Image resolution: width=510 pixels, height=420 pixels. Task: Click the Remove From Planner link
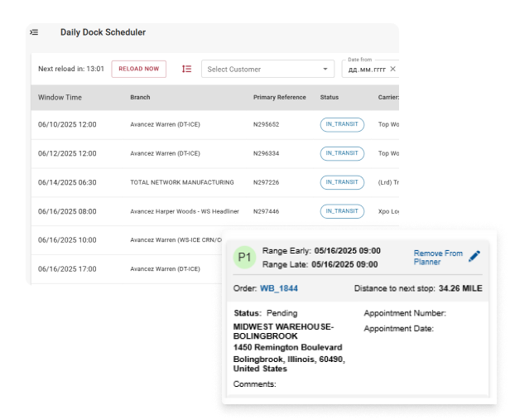coord(438,257)
